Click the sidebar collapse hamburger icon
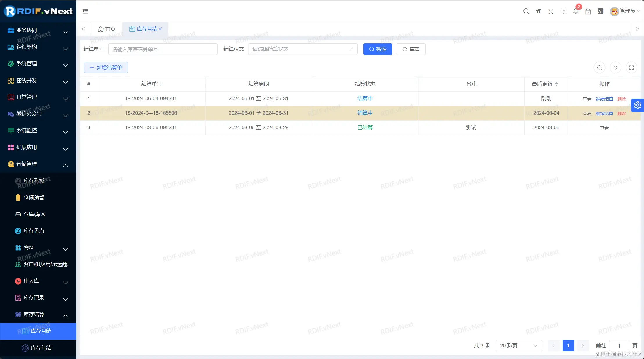The image size is (644, 359). (85, 11)
